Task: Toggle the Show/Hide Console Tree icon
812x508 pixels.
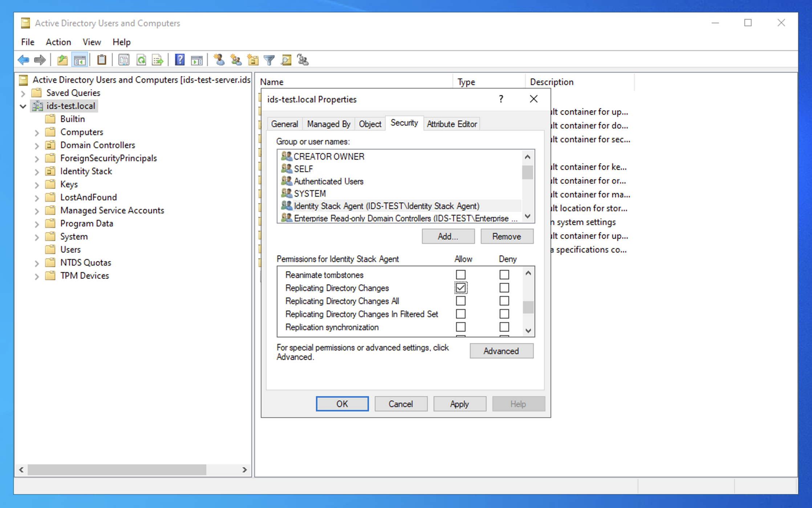Action: pos(80,60)
